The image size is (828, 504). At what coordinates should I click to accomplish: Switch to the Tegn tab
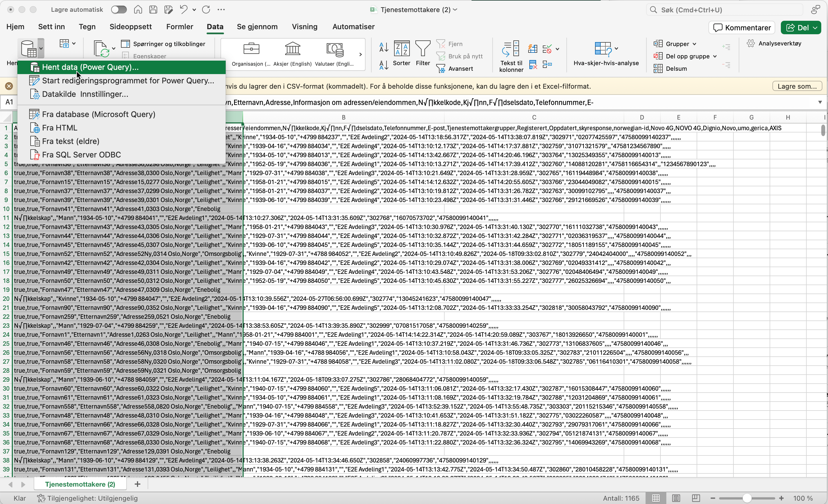tap(87, 27)
